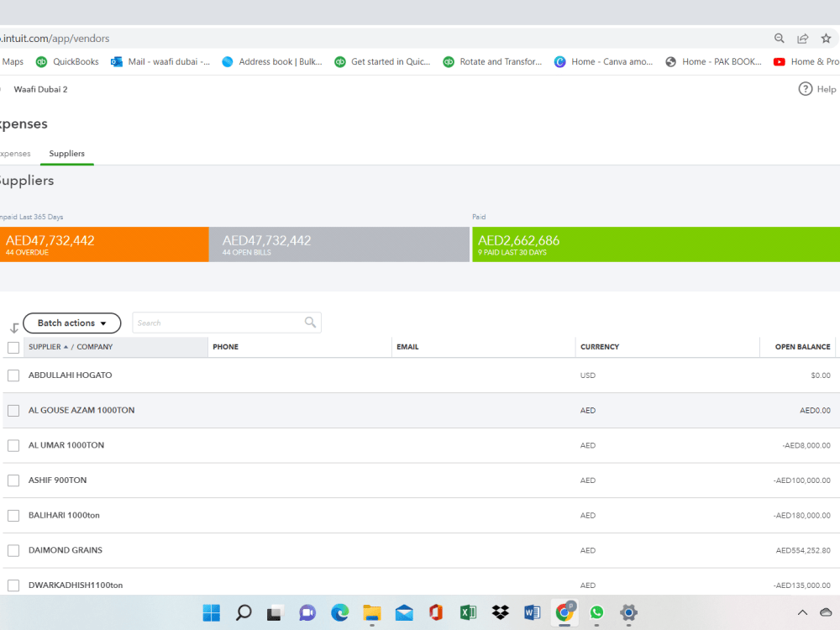
Task: Open Excel from the taskbar
Action: tap(468, 612)
